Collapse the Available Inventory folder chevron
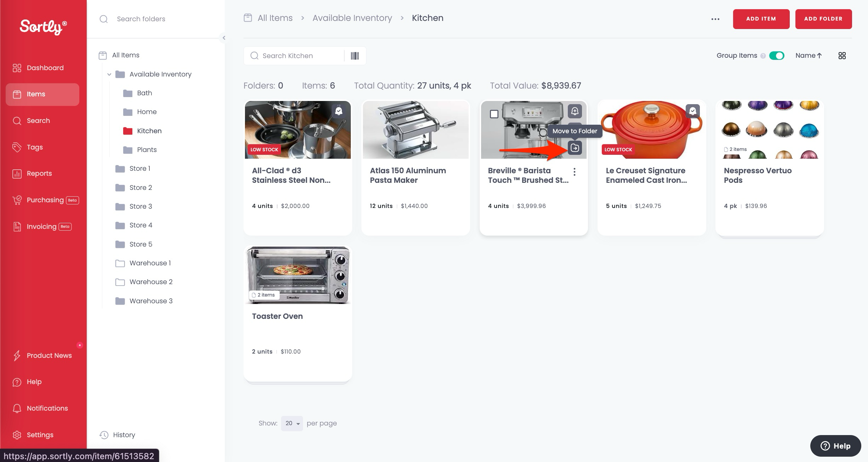Screen dimensions: 868x462 109,74
